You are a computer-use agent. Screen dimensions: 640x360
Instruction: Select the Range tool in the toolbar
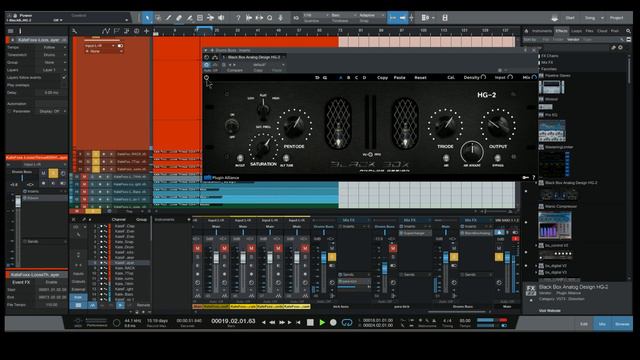158,18
